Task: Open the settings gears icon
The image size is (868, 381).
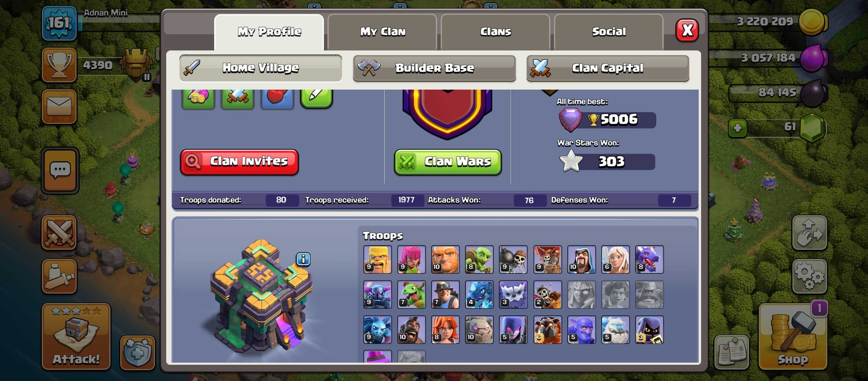Action: (809, 277)
